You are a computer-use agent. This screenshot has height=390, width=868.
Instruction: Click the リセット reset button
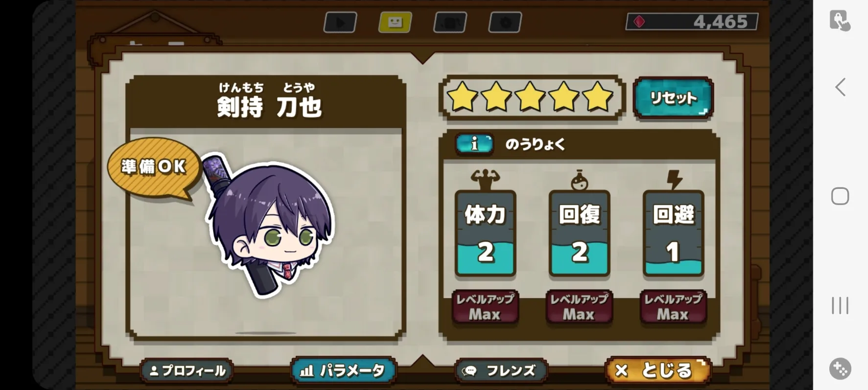[x=673, y=98]
